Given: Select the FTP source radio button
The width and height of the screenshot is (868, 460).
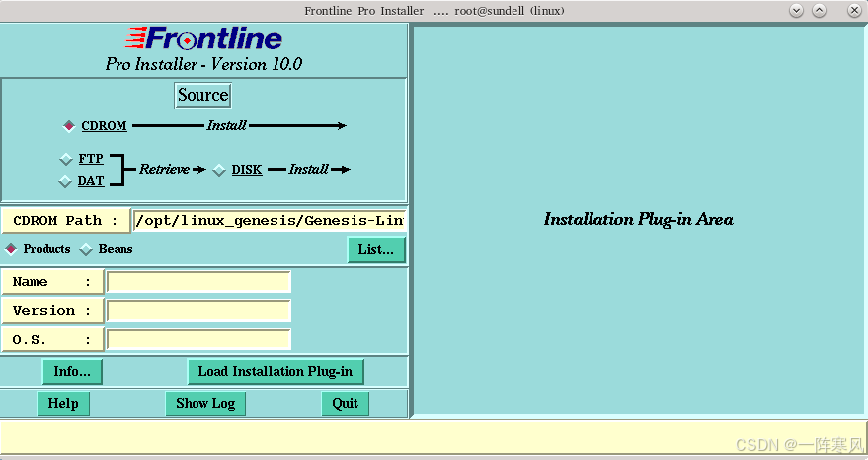Looking at the screenshot, I should click(x=66, y=160).
